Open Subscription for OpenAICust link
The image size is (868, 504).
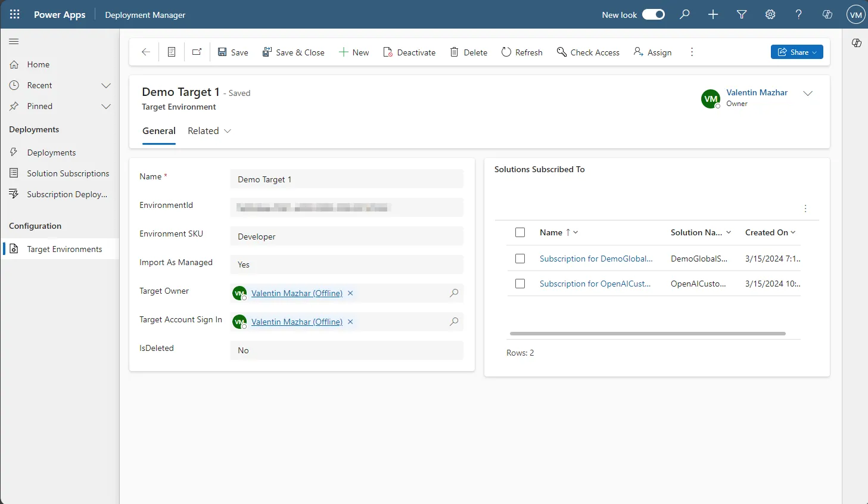pyautogui.click(x=595, y=284)
